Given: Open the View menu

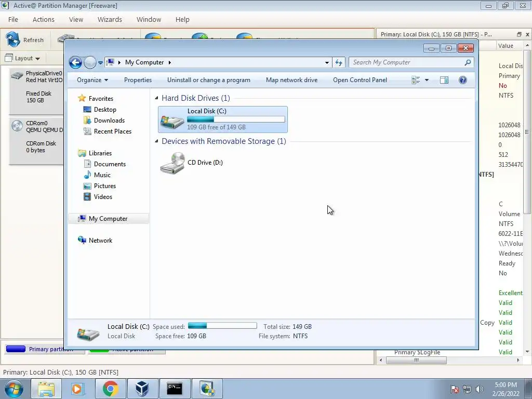Looking at the screenshot, I should [x=76, y=19].
